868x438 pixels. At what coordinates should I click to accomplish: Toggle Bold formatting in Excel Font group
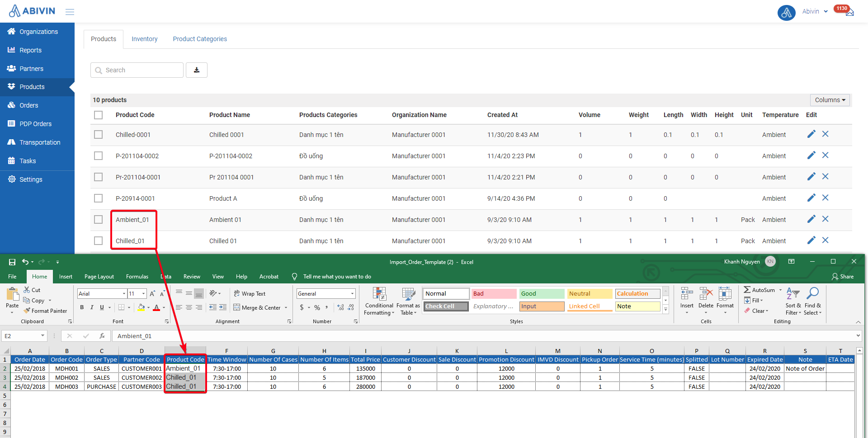click(82, 307)
